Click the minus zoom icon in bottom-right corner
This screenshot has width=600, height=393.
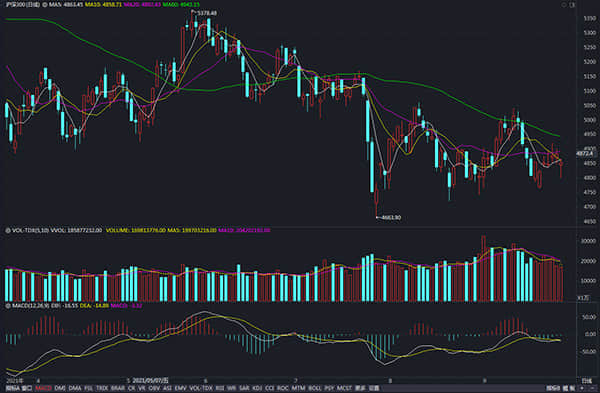pyautogui.click(x=592, y=388)
